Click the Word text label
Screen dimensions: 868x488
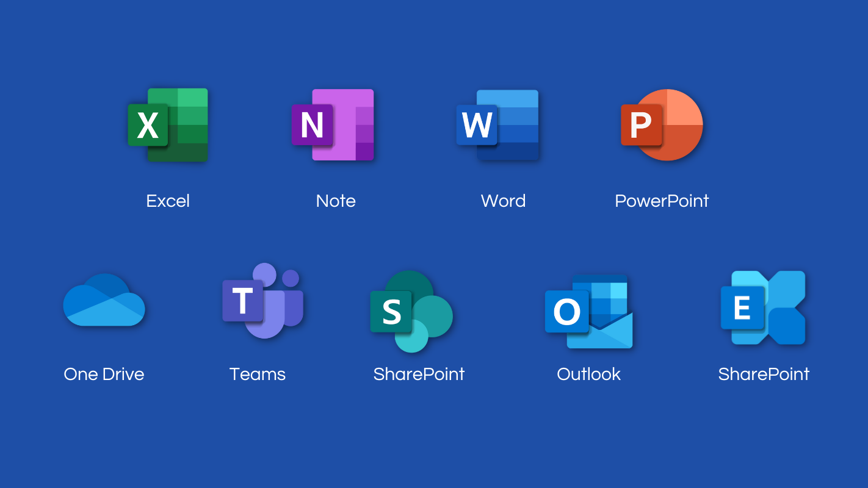click(503, 201)
